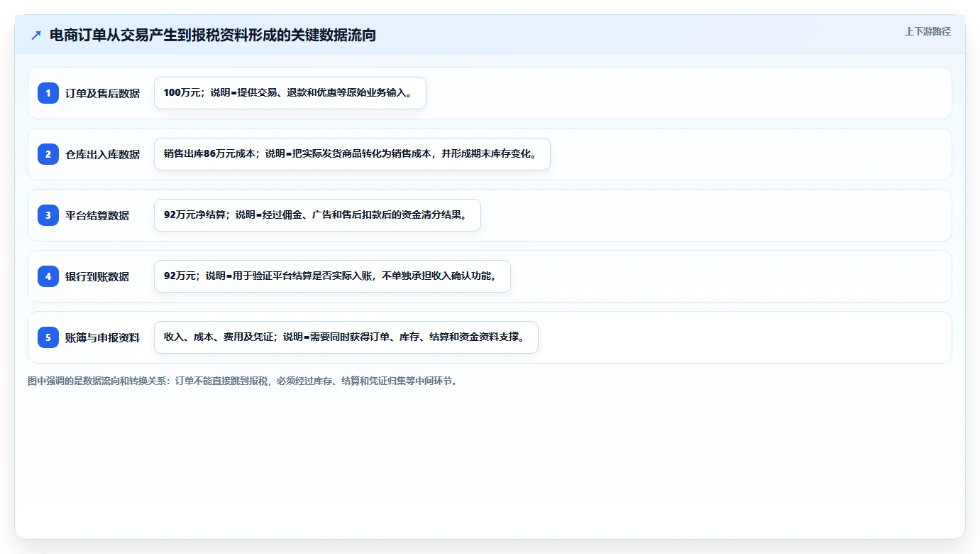Open the 100万元 description box

tap(290, 93)
